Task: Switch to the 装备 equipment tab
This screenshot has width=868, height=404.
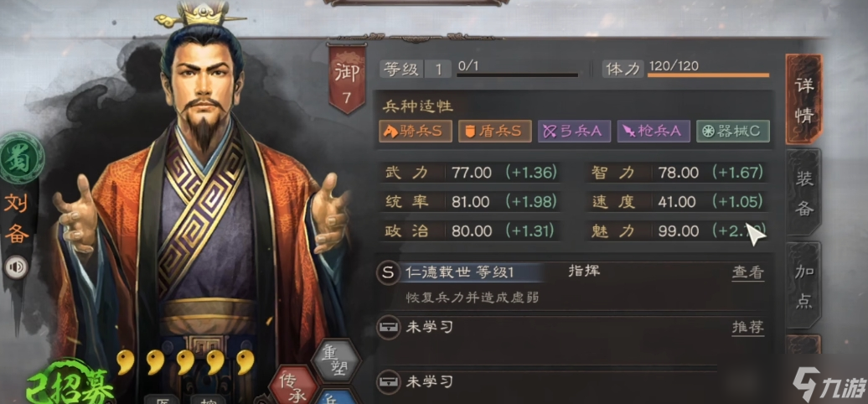Action: pyautogui.click(x=803, y=192)
